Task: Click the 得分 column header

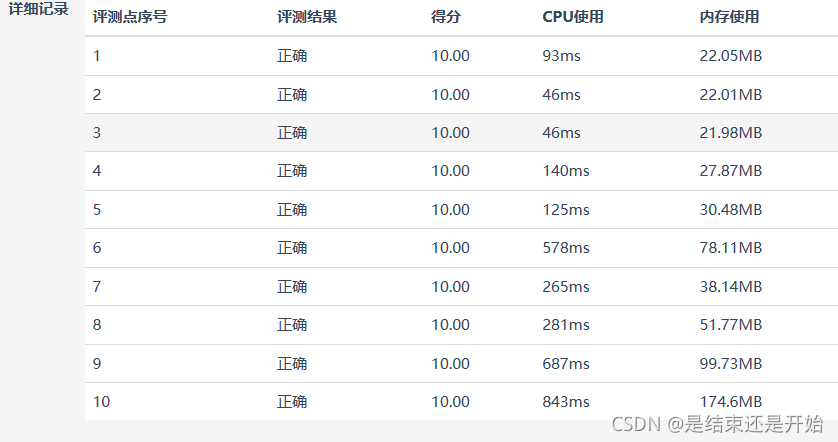Action: (x=446, y=17)
